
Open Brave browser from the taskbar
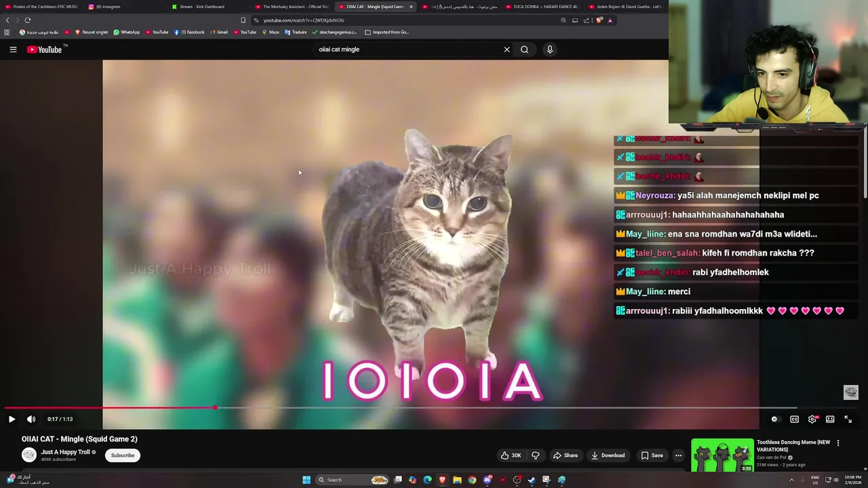pos(442,480)
